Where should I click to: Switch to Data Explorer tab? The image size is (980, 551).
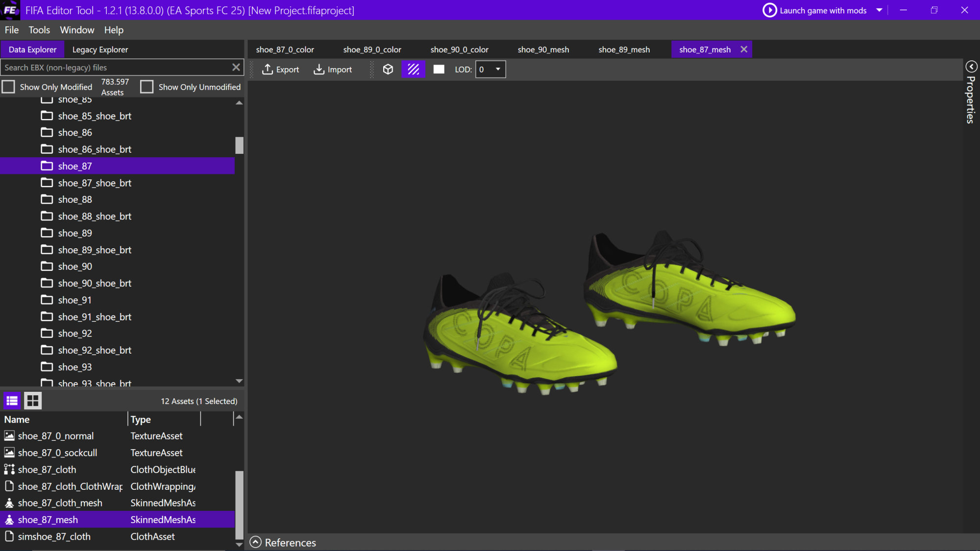[x=32, y=49]
